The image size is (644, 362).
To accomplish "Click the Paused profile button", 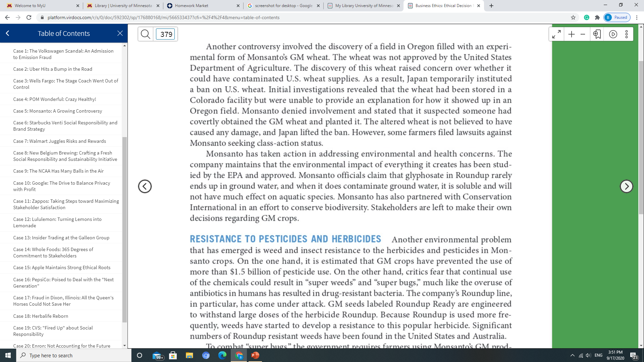I will coord(617,17).
